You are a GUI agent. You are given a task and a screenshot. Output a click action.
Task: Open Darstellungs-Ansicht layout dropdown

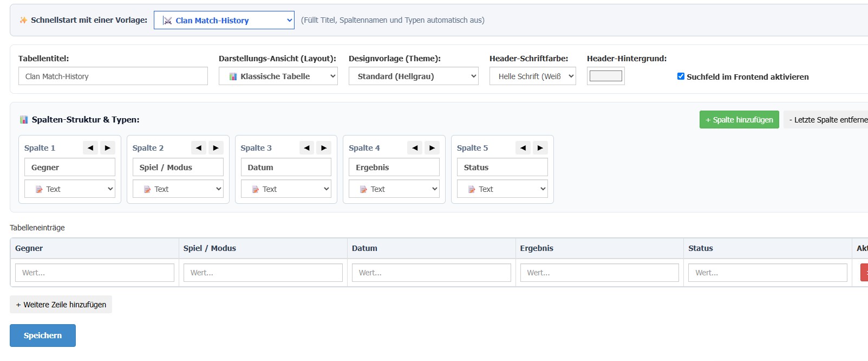pos(278,76)
